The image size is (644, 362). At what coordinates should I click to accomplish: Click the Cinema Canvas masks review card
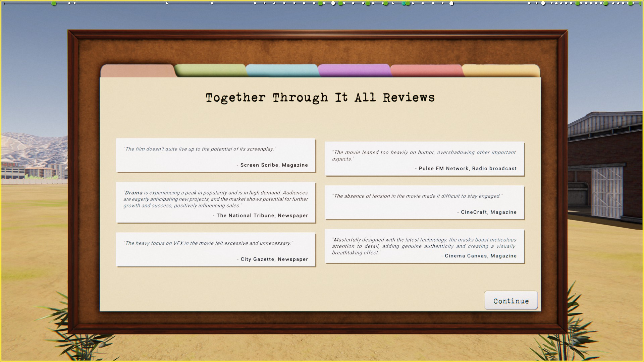tap(424, 246)
